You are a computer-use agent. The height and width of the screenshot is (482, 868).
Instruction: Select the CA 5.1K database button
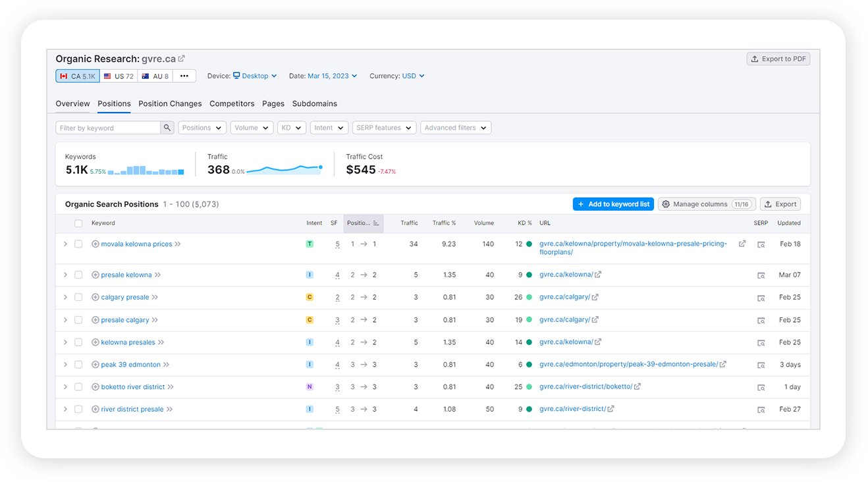(78, 76)
